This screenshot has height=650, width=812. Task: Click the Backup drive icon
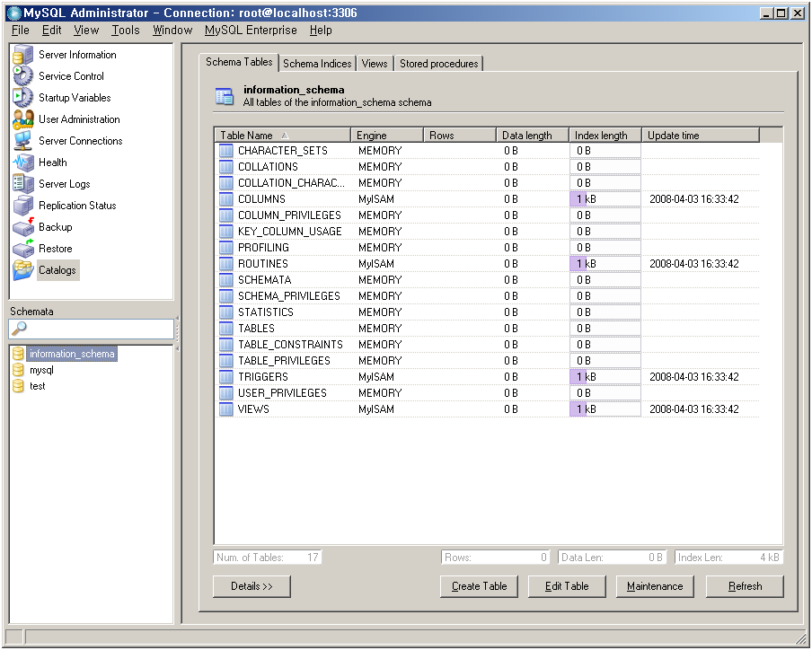point(23,227)
